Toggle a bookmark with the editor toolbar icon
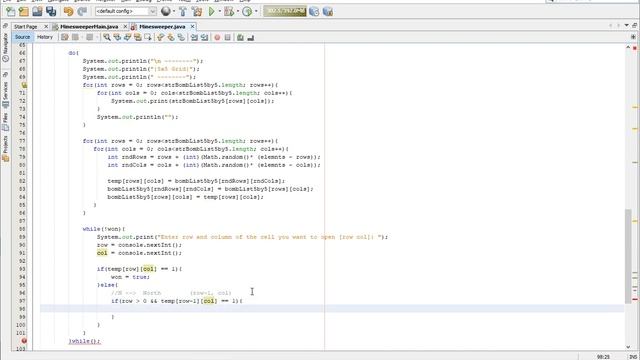 point(181,38)
